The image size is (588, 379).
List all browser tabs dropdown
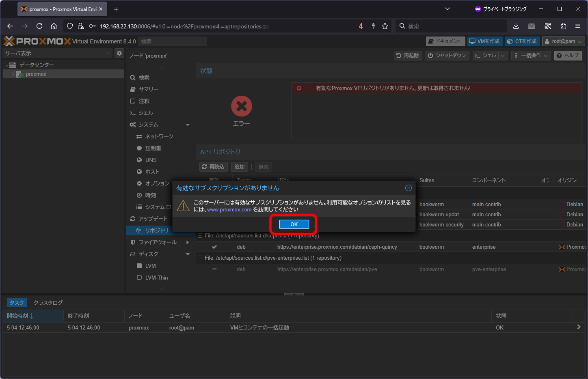[447, 9]
